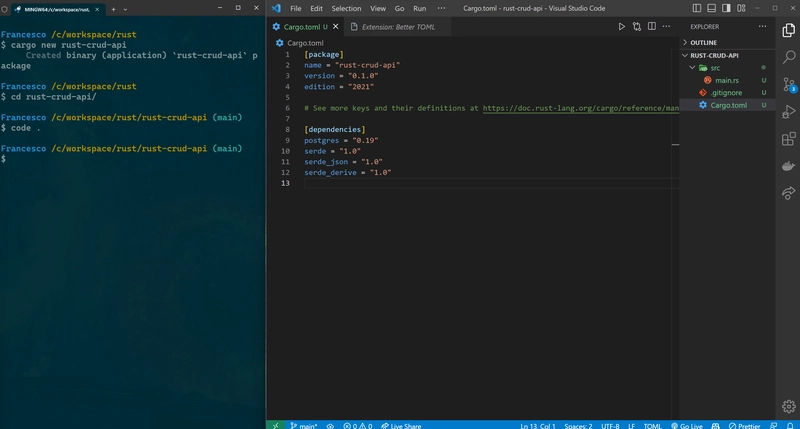Toggle Go Live server

[x=687, y=426]
